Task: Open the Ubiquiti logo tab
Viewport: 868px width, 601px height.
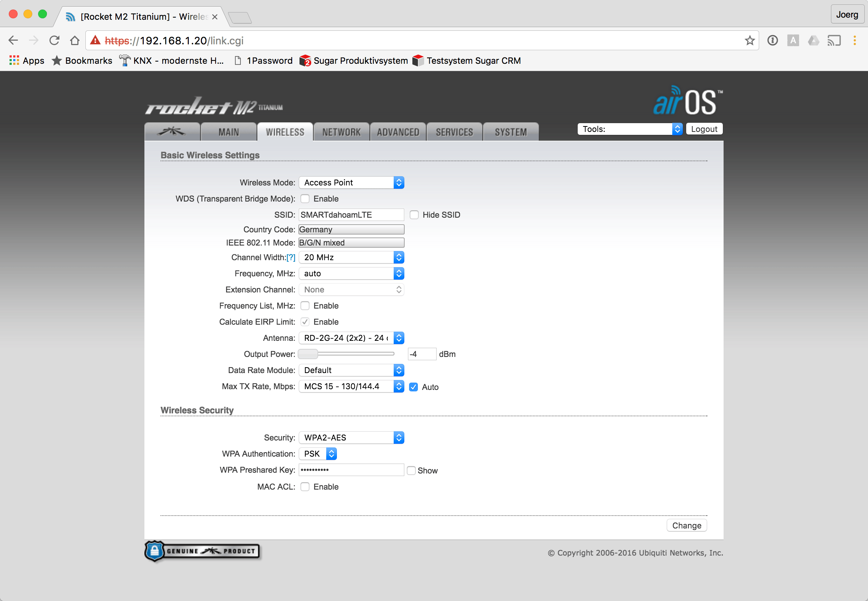Action: coord(172,132)
